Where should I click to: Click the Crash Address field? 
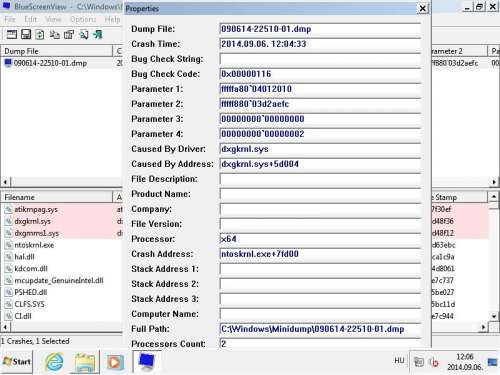click(x=320, y=254)
